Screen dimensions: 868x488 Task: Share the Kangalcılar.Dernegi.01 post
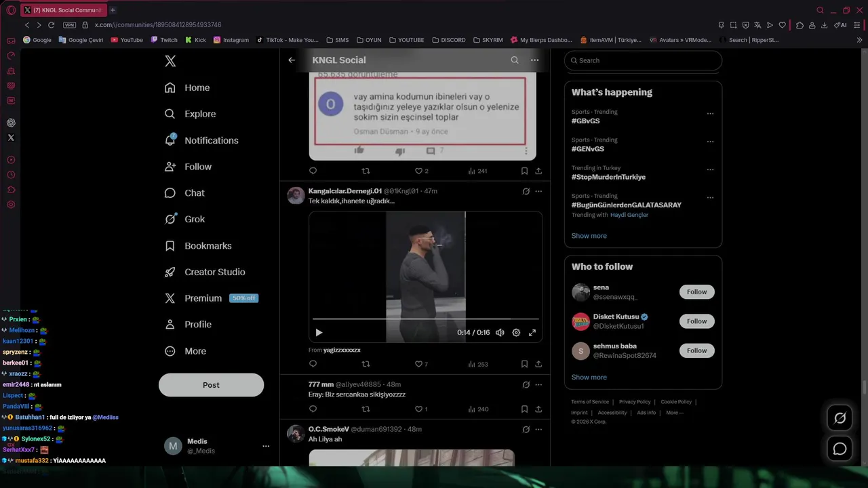(538, 364)
